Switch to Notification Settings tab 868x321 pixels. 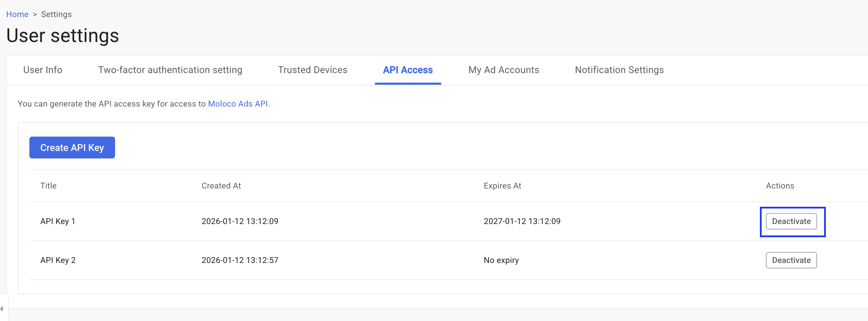[619, 70]
